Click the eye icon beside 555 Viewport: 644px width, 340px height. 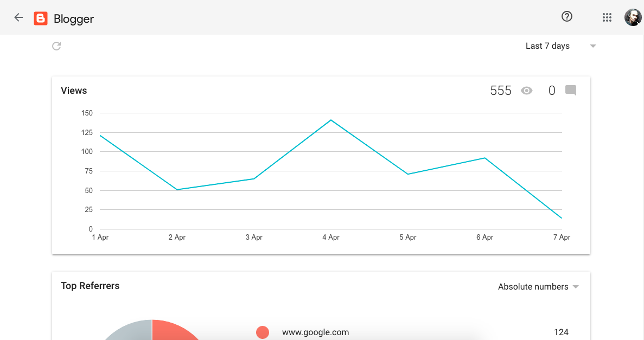(526, 91)
